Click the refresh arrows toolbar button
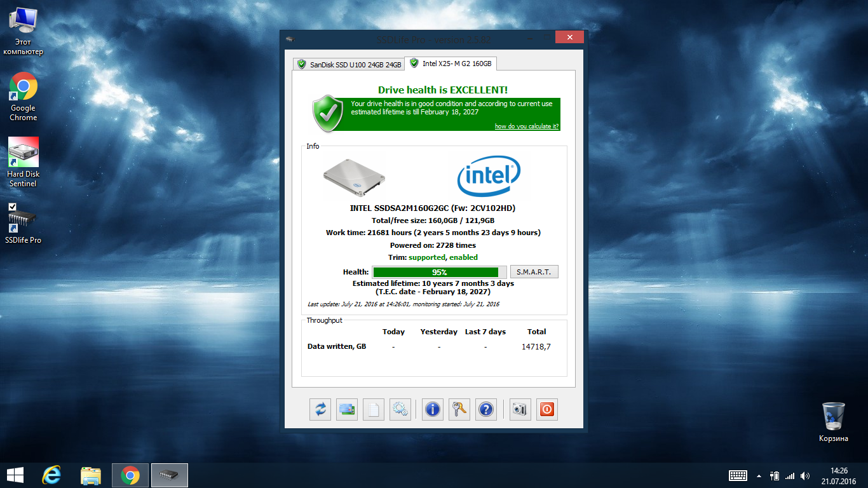868x488 pixels. pyautogui.click(x=320, y=409)
